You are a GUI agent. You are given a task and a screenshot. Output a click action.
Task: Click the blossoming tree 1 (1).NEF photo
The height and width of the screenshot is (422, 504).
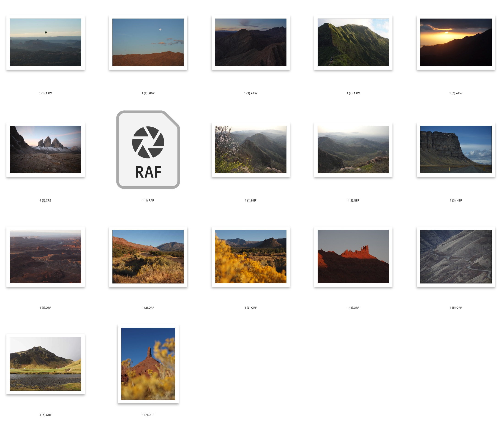[x=251, y=149]
